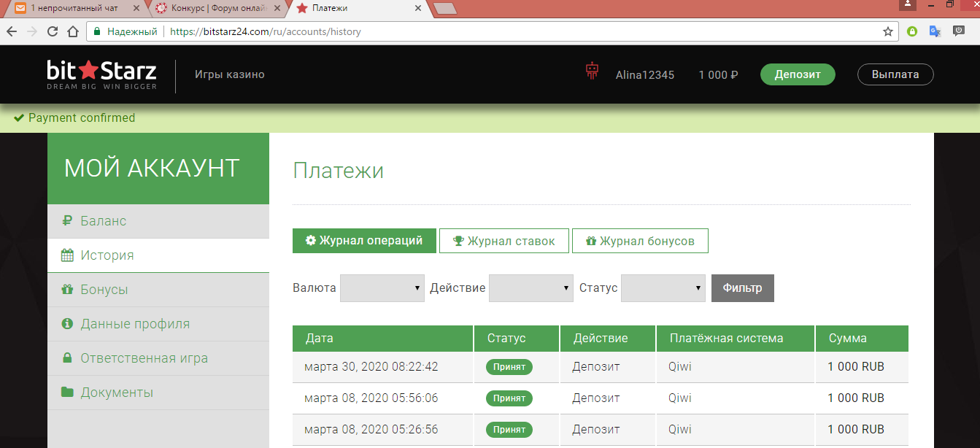The width and height of the screenshot is (980, 448).
Task: Go to browser home page icon
Action: [72, 31]
